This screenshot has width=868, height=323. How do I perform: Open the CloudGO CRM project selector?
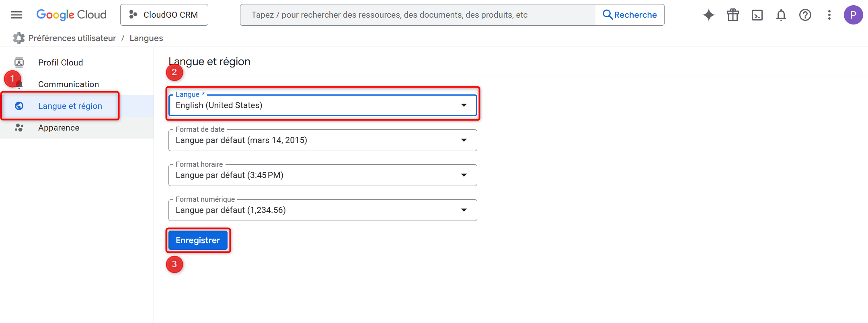[164, 15]
